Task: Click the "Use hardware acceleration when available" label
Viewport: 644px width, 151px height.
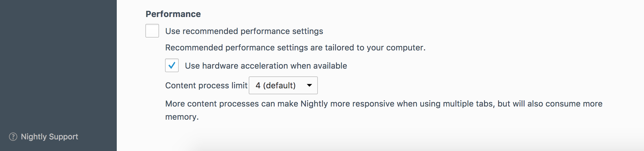Action: pyautogui.click(x=266, y=66)
